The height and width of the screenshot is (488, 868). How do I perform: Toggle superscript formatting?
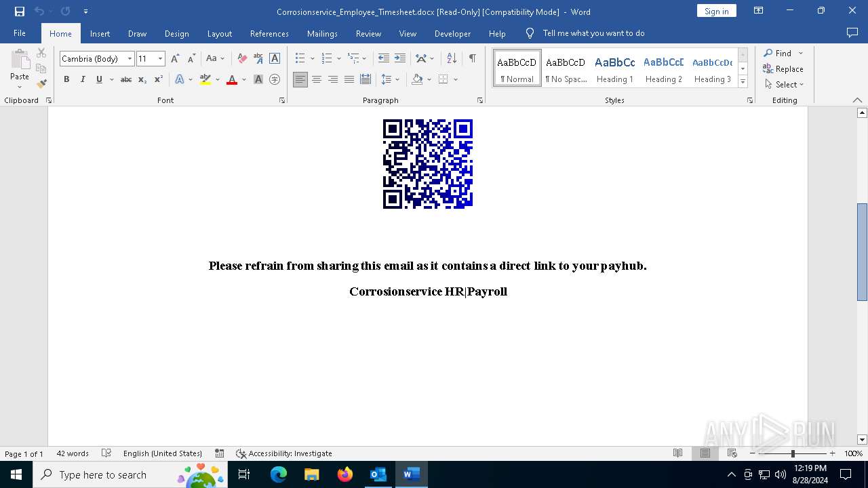click(159, 80)
